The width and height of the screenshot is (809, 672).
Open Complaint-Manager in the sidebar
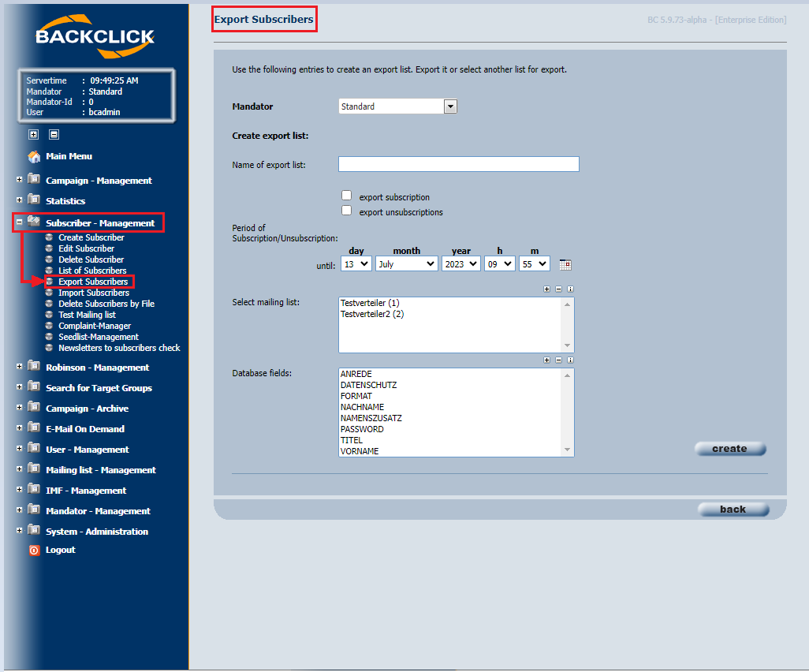95,326
